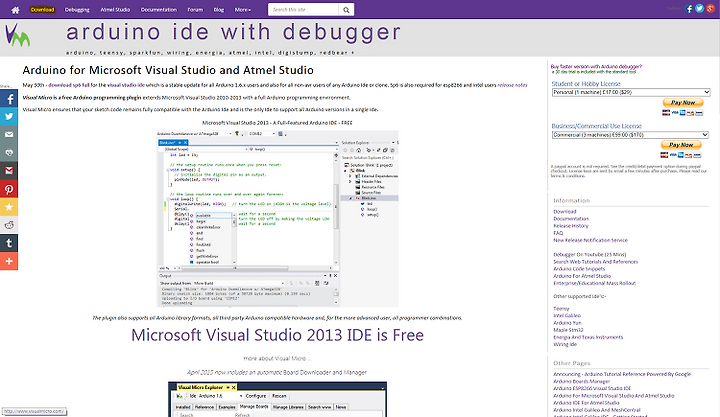720x417 pixels.
Task: Share on Reddit from the sidebar
Action: pos(9,225)
